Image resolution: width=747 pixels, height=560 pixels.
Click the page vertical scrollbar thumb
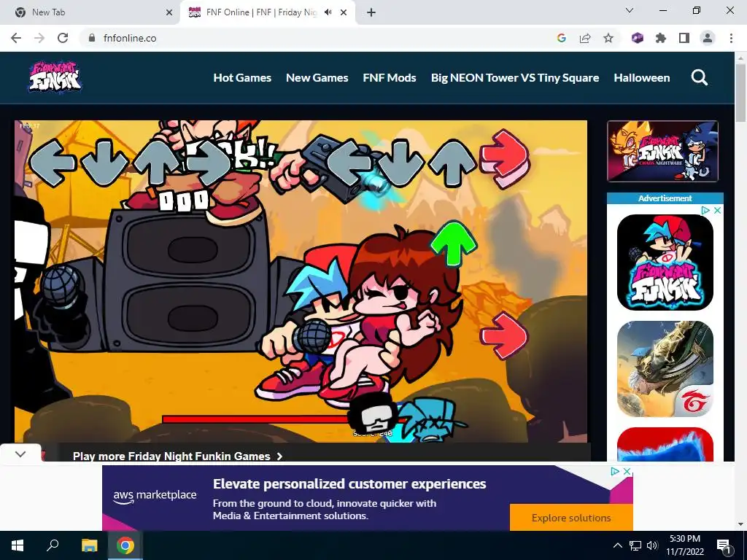740,93
